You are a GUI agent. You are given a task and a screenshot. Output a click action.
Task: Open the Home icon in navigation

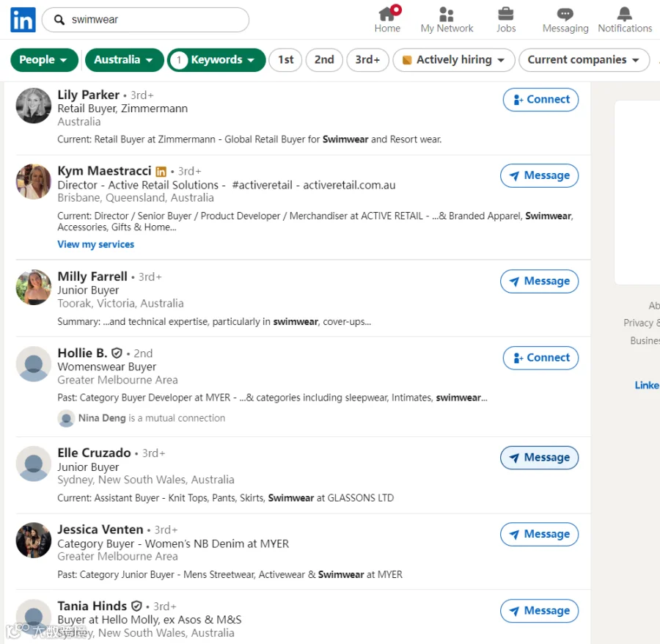coord(387,14)
